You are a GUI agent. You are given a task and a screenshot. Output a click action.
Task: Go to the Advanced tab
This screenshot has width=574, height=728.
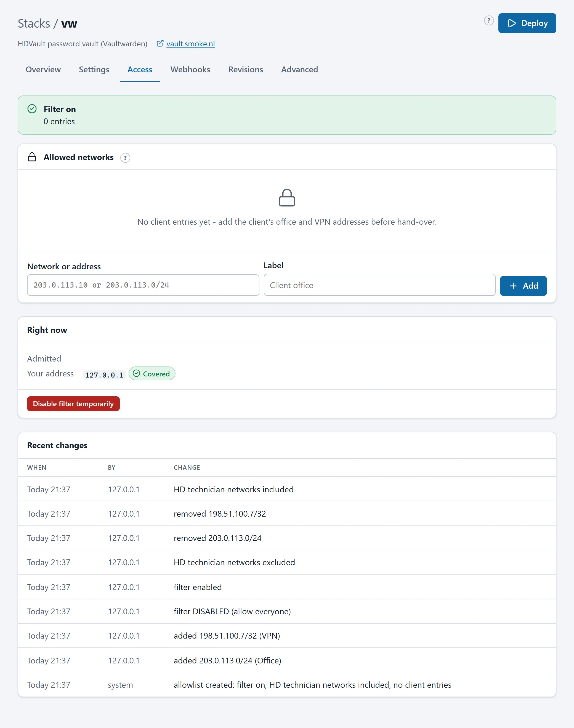click(x=299, y=70)
